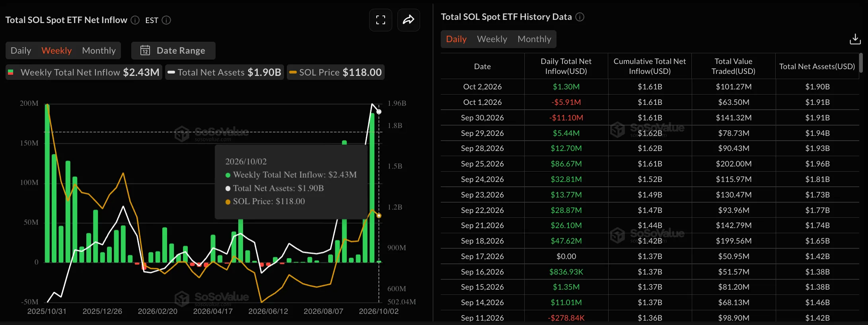Screen dimensions: 868x325
Task: Select the Sep 25,2026 date cell
Action: pos(483,164)
